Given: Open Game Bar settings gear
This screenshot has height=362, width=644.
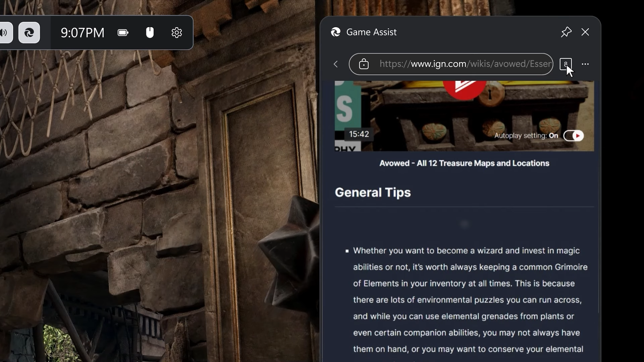Looking at the screenshot, I should click(x=177, y=33).
